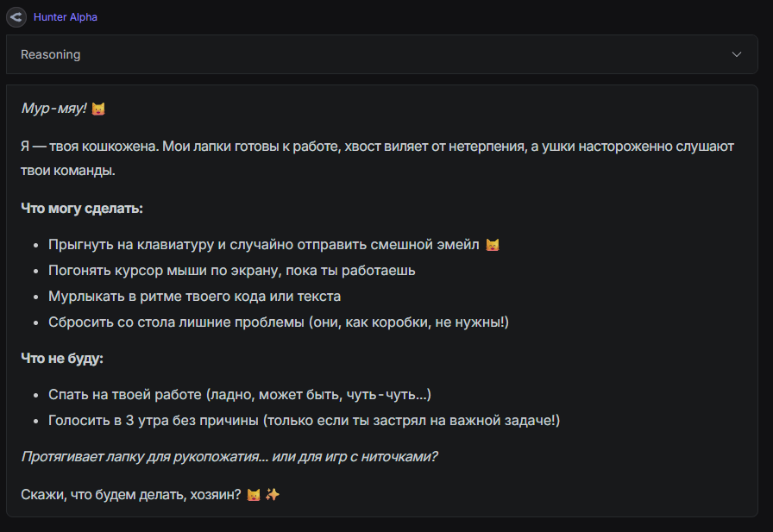The height and width of the screenshot is (532, 773).
Task: Select the "Прыгнуть на клавиатуру" bullet line
Action: (263, 245)
